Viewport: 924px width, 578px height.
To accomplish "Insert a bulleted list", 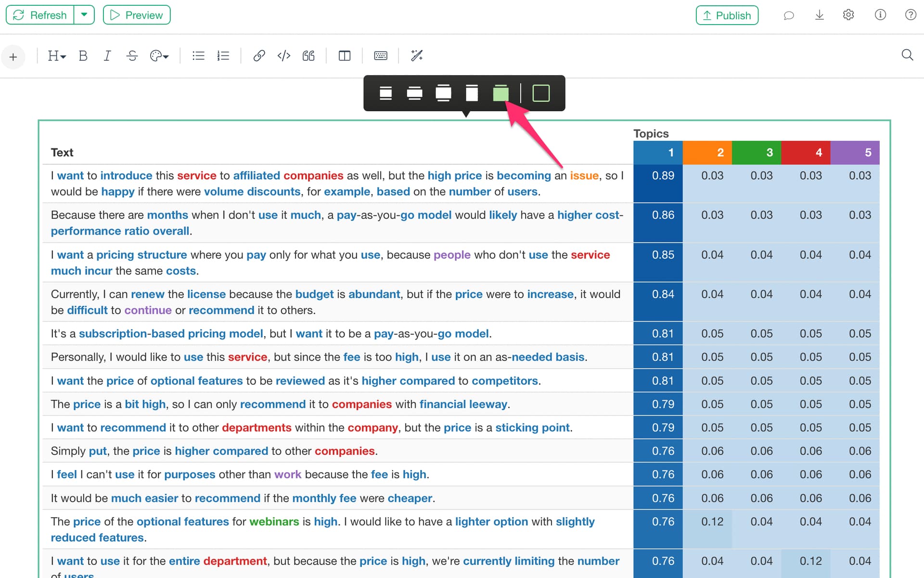I will click(x=198, y=56).
